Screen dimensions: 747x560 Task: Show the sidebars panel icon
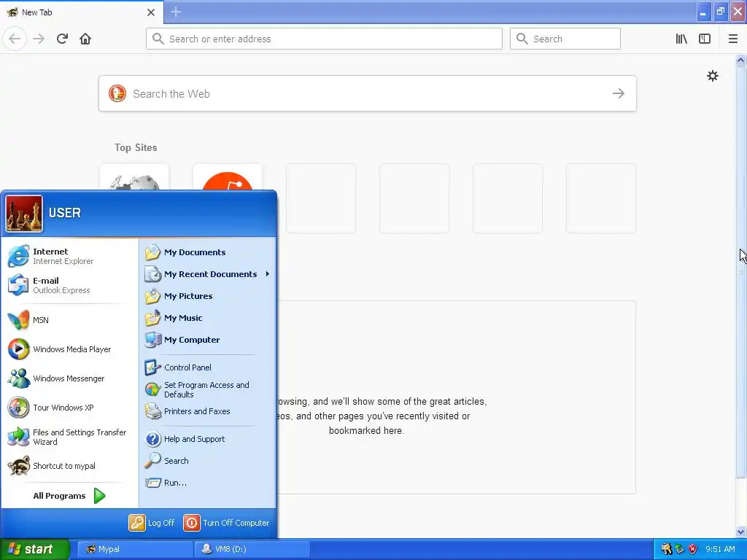[705, 39]
